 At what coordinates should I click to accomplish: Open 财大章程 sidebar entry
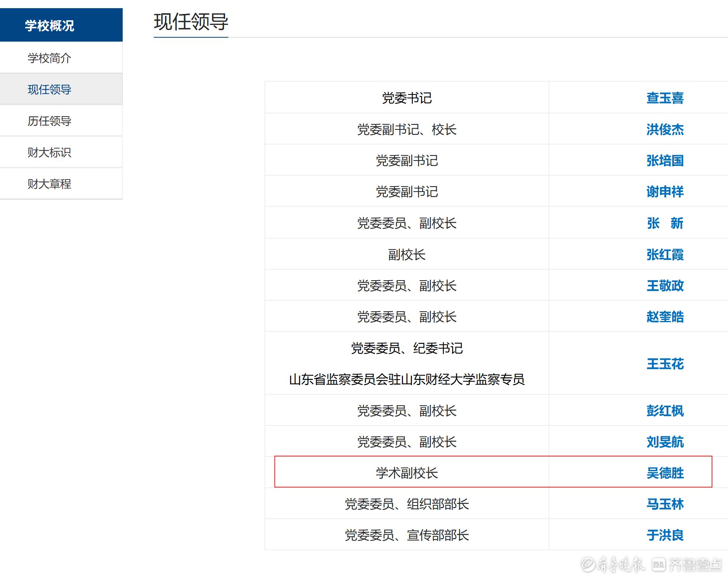click(49, 184)
